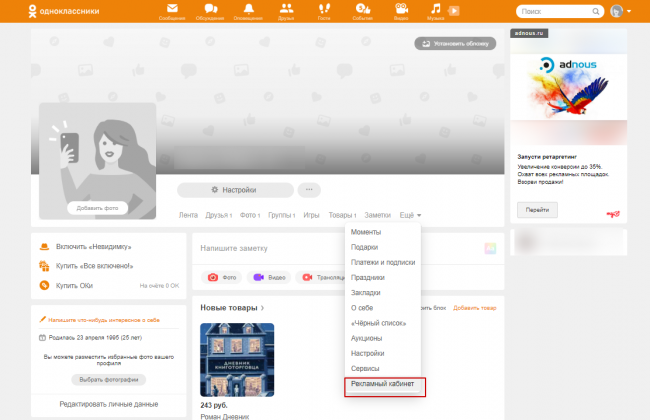Open Friends (Друзья) icon in header
The width and height of the screenshot is (650, 420).
click(286, 11)
